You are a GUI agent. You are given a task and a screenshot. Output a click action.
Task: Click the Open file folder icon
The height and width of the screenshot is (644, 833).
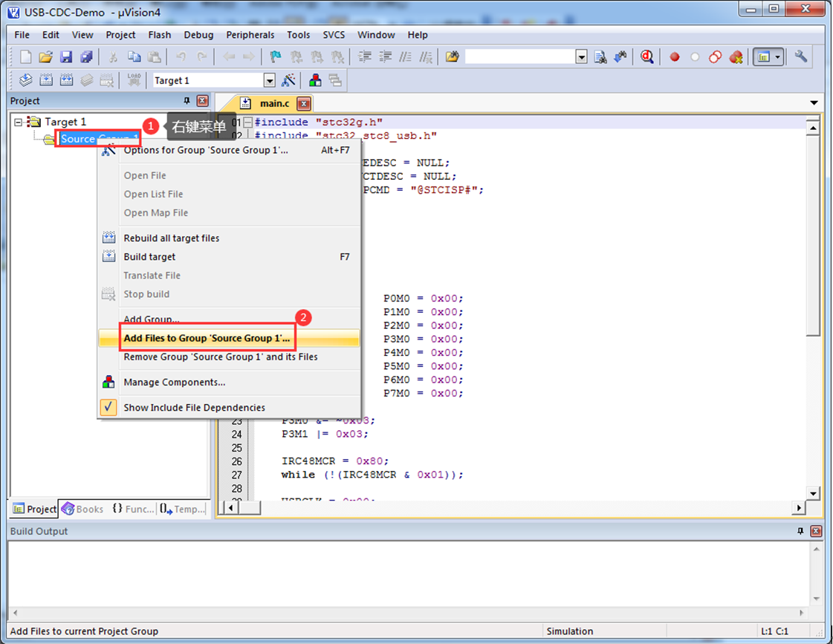coord(45,56)
